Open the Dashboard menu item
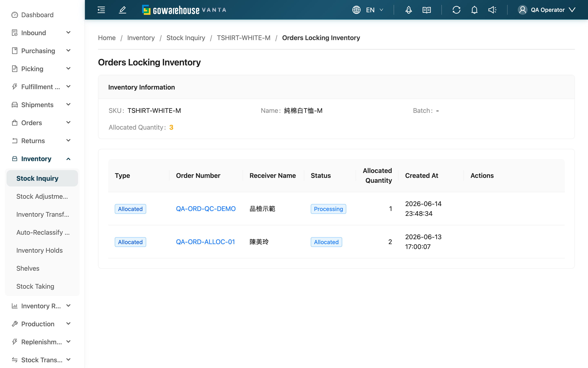The width and height of the screenshot is (588, 368). click(42, 15)
